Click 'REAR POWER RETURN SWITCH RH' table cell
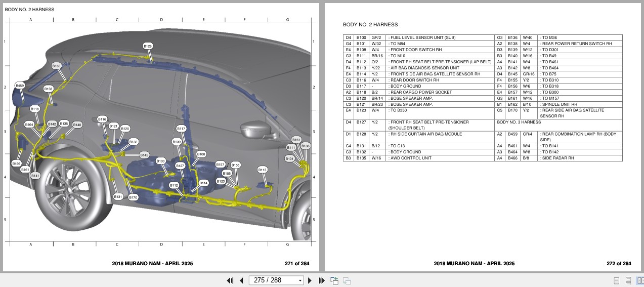 [580, 44]
